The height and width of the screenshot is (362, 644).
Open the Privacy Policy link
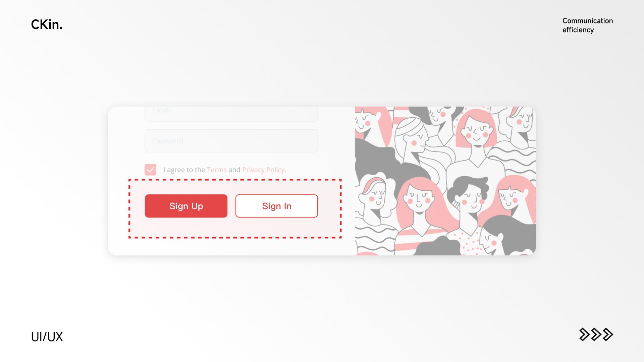click(263, 170)
